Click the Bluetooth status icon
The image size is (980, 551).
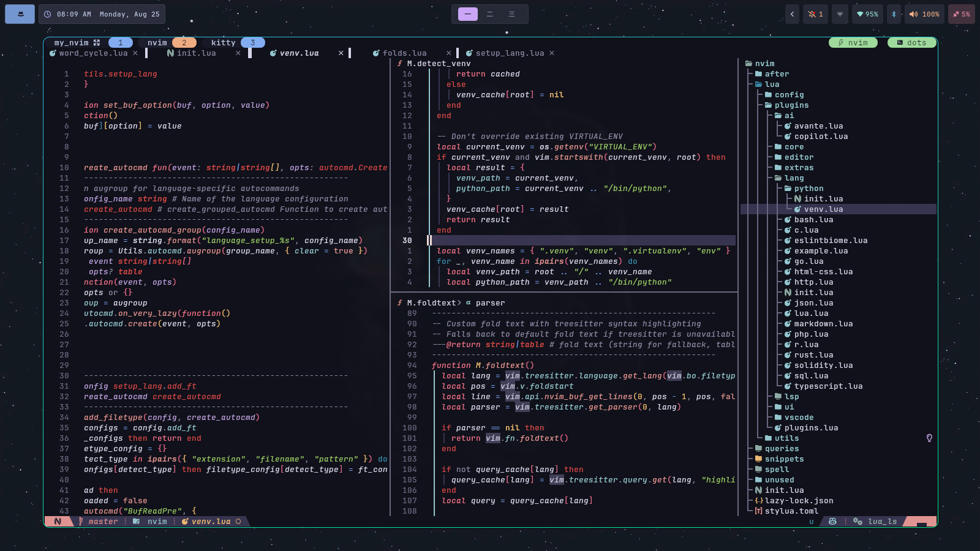893,14
